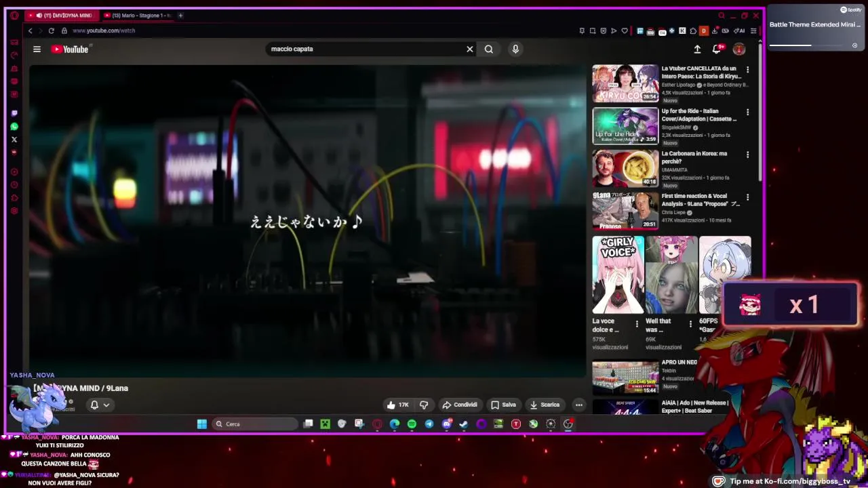
Task: Click the 'K' extension icon in toolbar
Action: (x=682, y=30)
